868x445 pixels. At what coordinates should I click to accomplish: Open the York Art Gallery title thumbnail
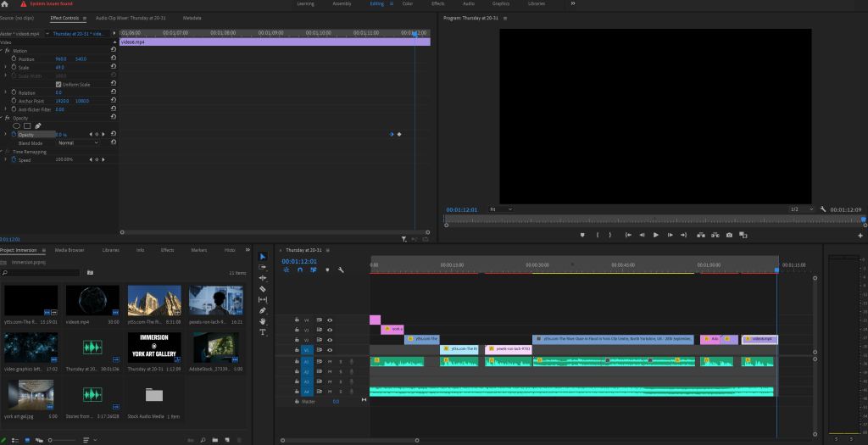click(154, 348)
